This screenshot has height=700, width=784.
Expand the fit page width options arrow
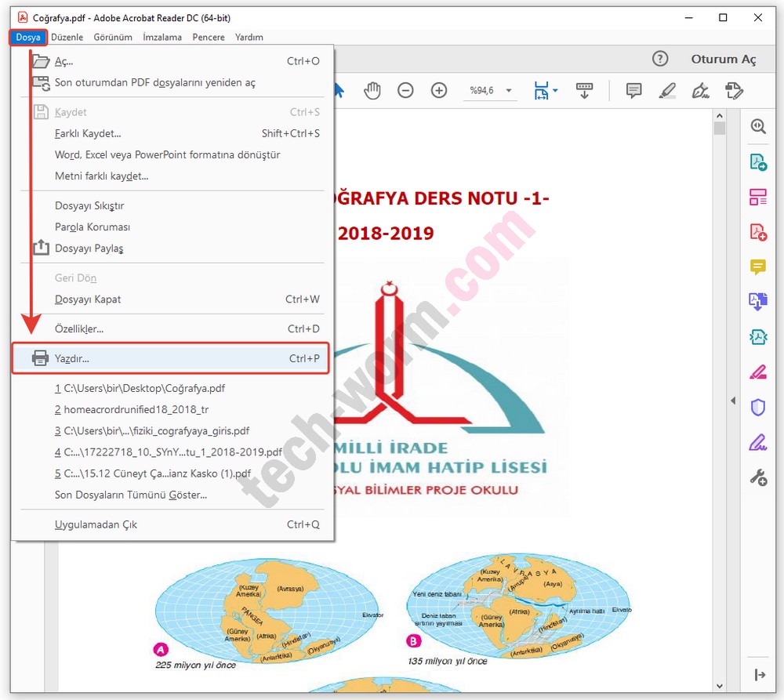pyautogui.click(x=555, y=91)
